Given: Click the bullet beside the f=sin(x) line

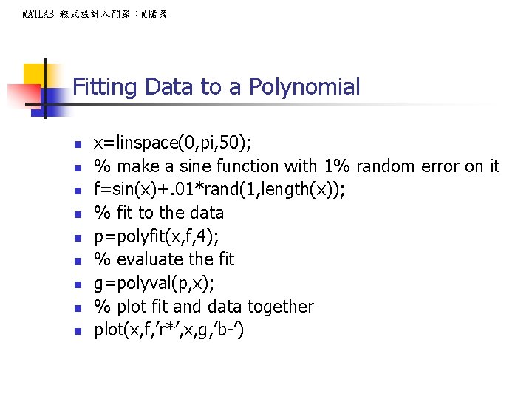Looking at the screenshot, I should pyautogui.click(x=78, y=191).
